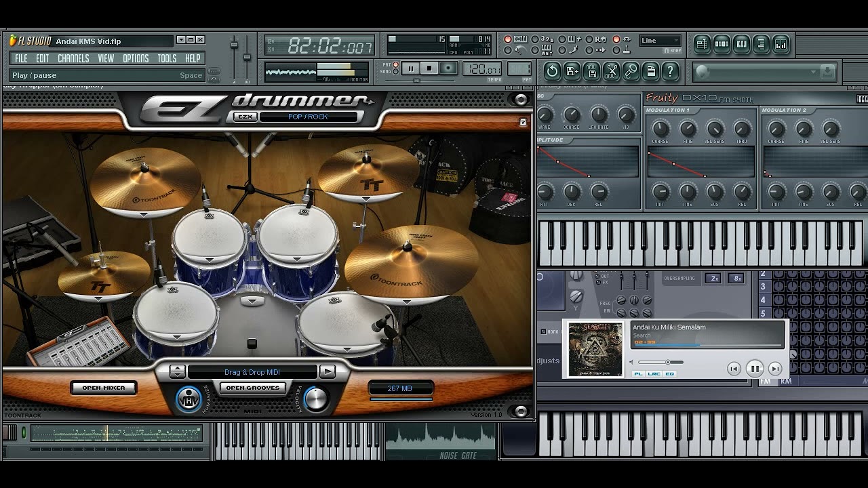
Task: Click the FL Studio fruit logo
Action: click(x=12, y=41)
